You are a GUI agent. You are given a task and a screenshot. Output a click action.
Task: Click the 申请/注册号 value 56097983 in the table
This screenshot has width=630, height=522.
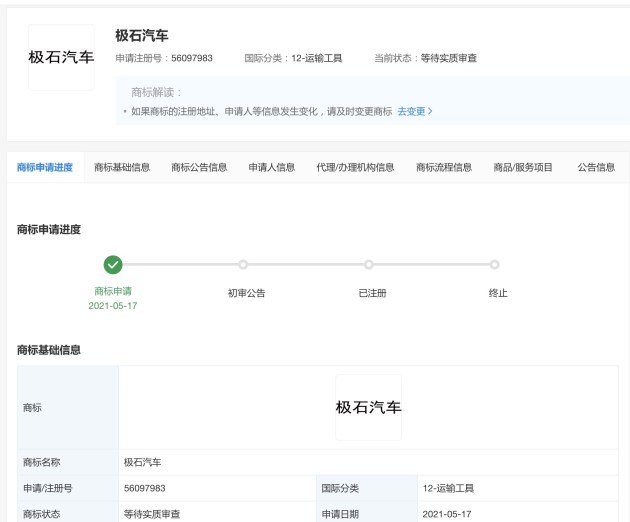[x=145, y=488]
